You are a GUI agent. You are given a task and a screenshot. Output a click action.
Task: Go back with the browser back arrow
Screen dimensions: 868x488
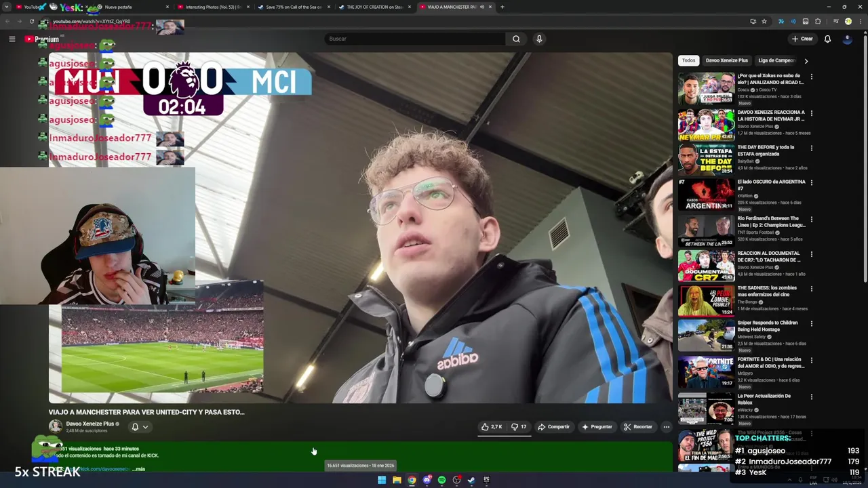tap(8, 21)
